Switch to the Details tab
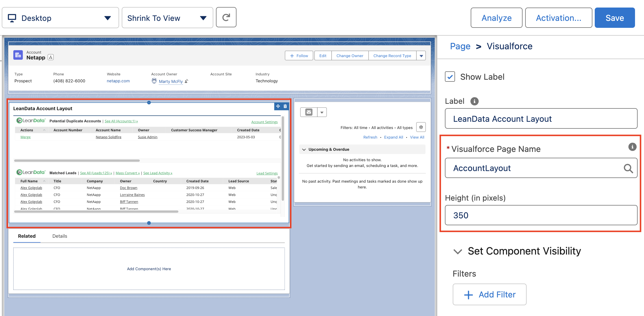The image size is (644, 316). [60, 236]
